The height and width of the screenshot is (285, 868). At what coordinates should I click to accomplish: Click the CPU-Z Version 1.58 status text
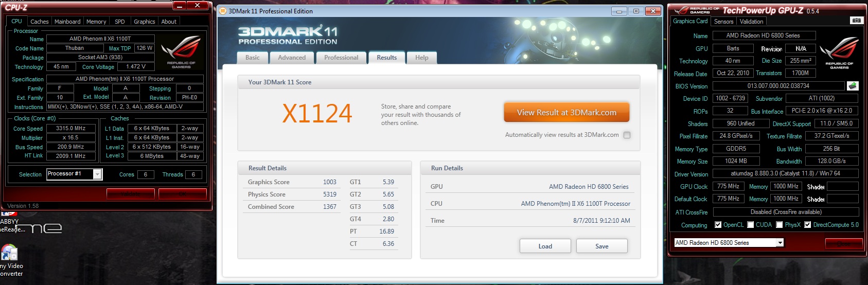(x=23, y=206)
